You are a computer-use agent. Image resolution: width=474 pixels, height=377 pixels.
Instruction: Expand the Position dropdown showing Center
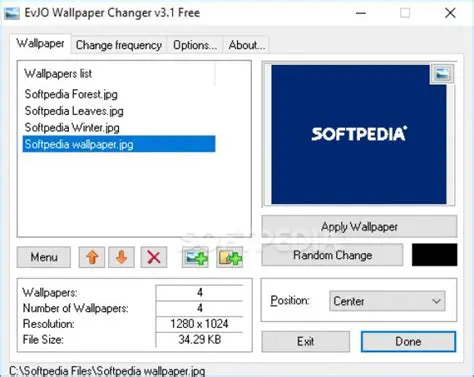(x=387, y=301)
